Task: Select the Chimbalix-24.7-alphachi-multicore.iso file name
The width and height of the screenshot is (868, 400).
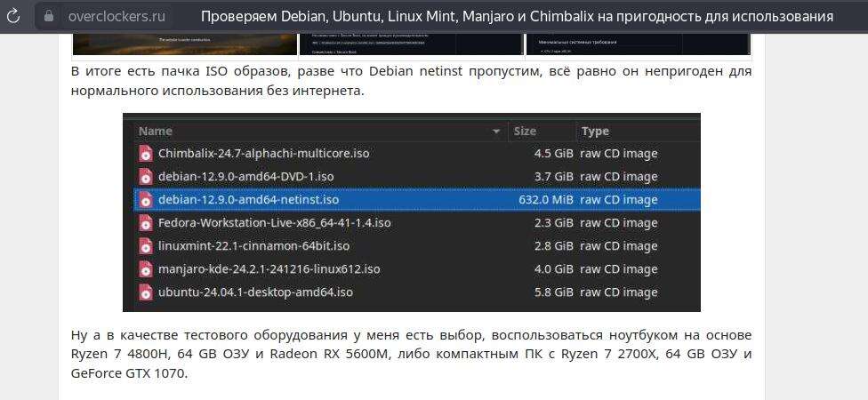Action: click(263, 153)
